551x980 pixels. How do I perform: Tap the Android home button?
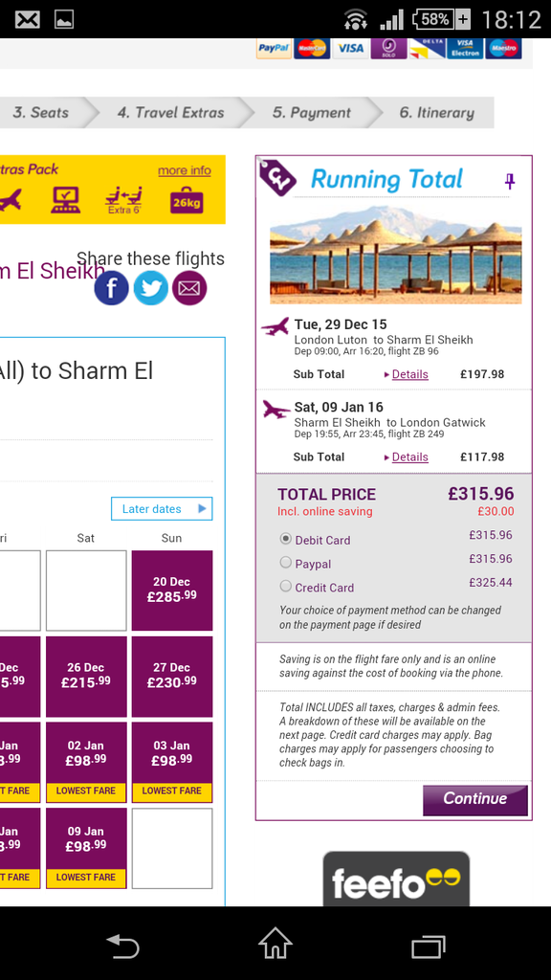point(275,943)
